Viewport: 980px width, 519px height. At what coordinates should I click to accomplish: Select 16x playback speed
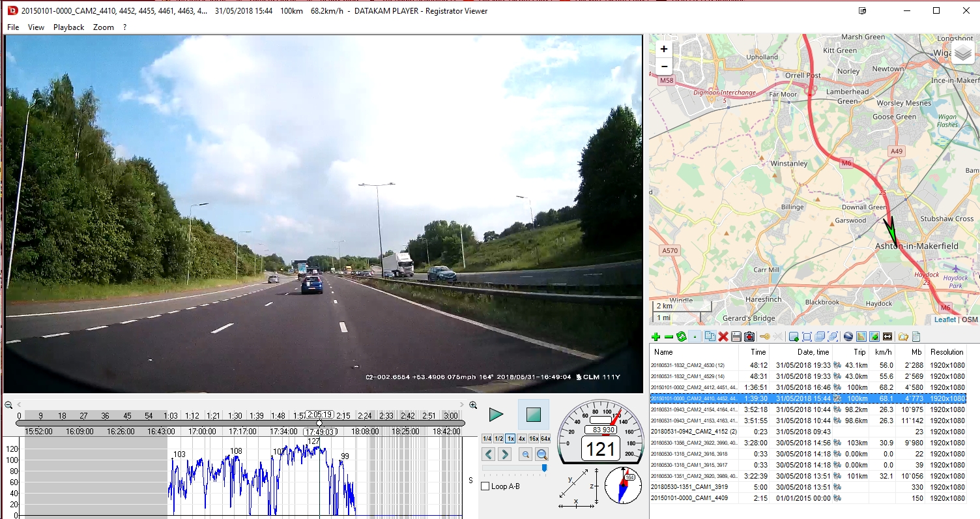pyautogui.click(x=534, y=439)
